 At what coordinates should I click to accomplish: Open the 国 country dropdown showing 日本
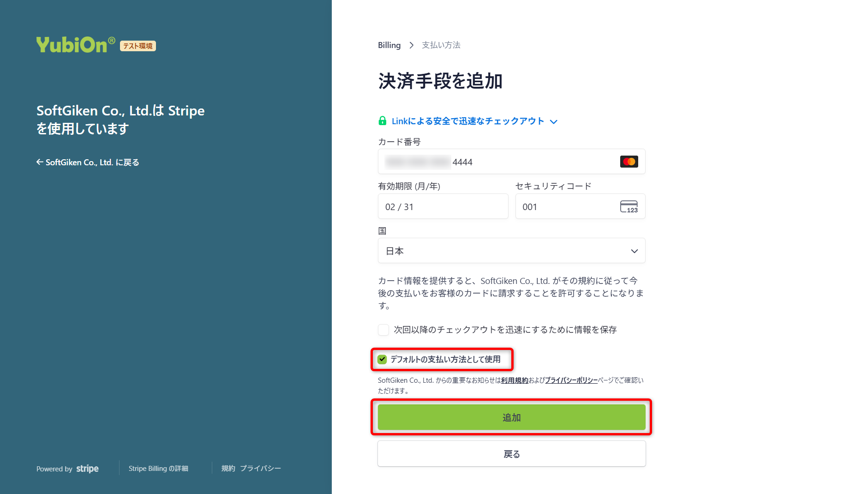[511, 251]
